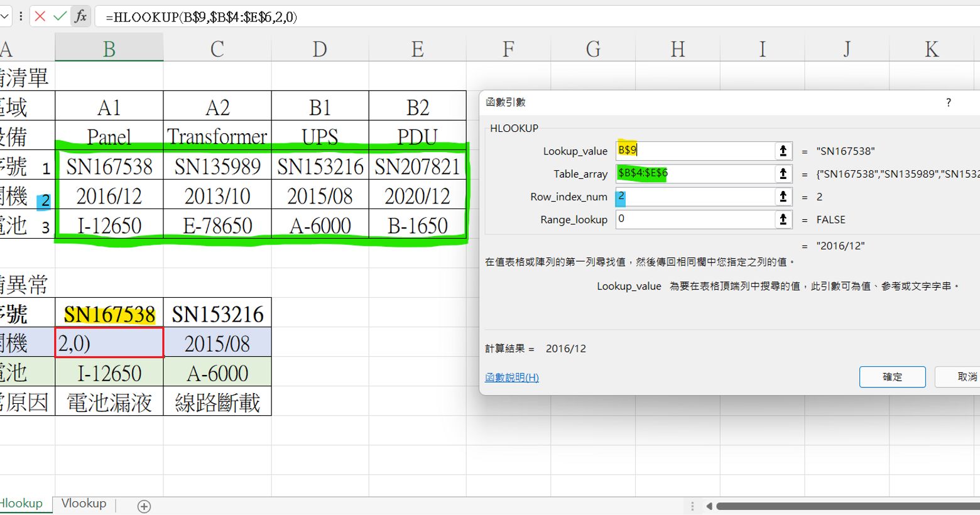Click the Range_lookup range selector arrow
Viewport: 980px width, 515px height.
click(783, 219)
